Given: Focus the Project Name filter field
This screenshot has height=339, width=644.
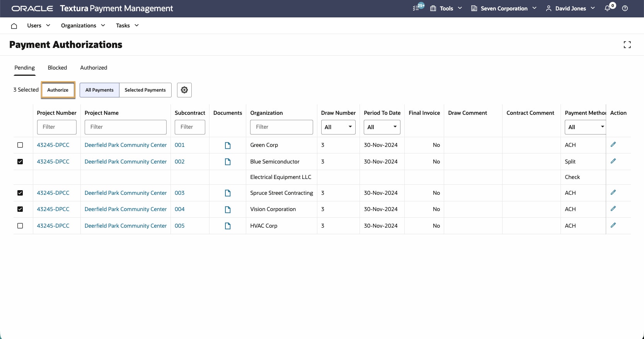Looking at the screenshot, I should click(126, 127).
